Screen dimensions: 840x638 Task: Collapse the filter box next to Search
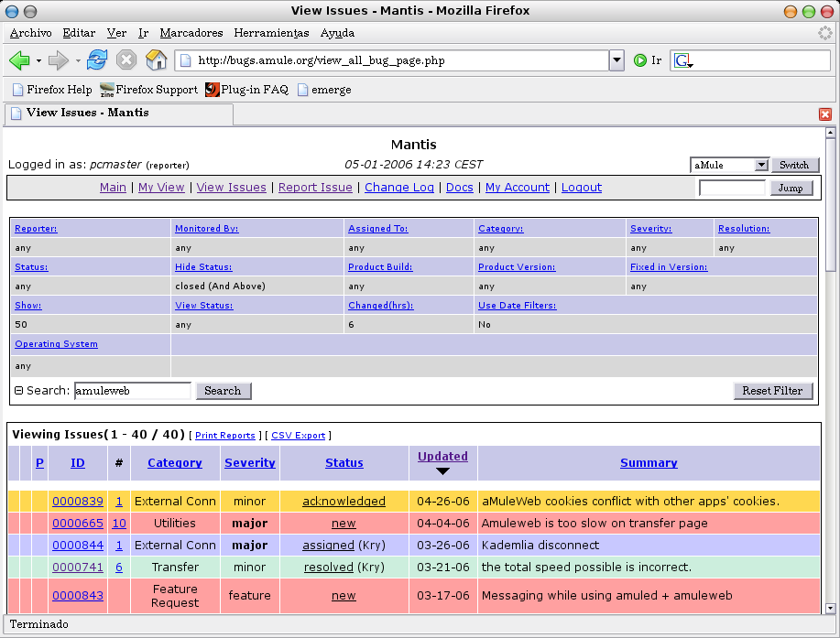18,391
